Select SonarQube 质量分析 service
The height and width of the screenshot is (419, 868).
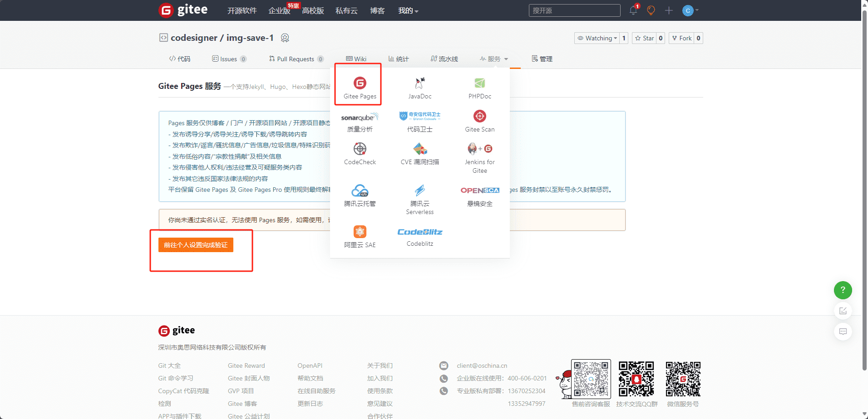pyautogui.click(x=360, y=122)
